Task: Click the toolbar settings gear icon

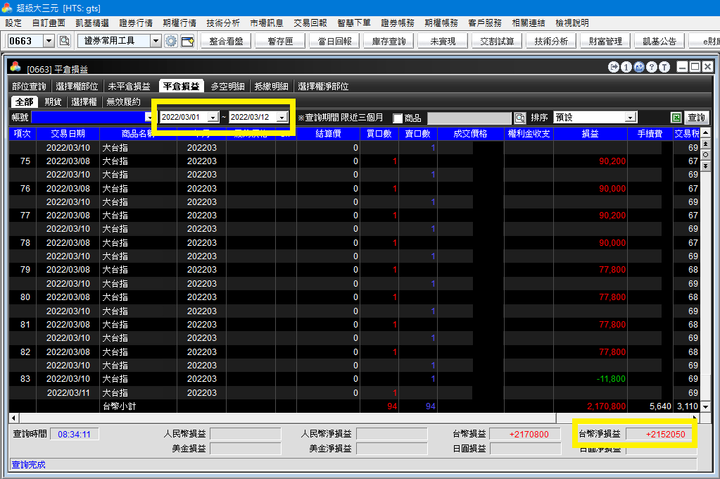Action: point(171,41)
